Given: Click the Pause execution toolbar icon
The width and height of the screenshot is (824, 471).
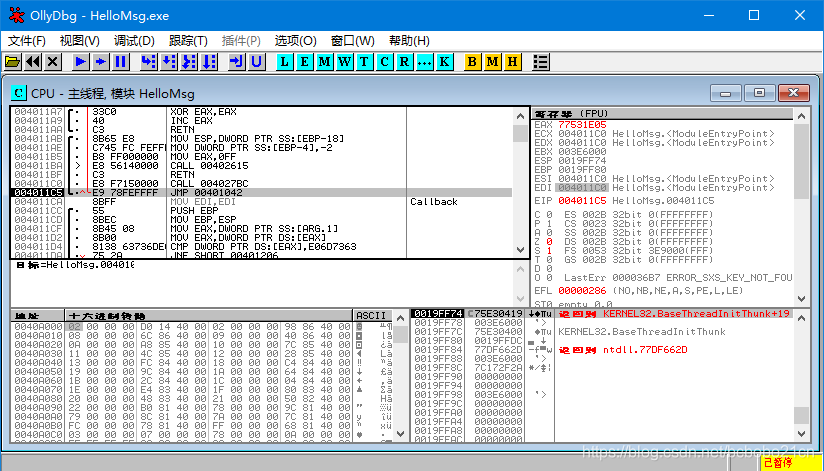Looking at the screenshot, I should point(120,62).
